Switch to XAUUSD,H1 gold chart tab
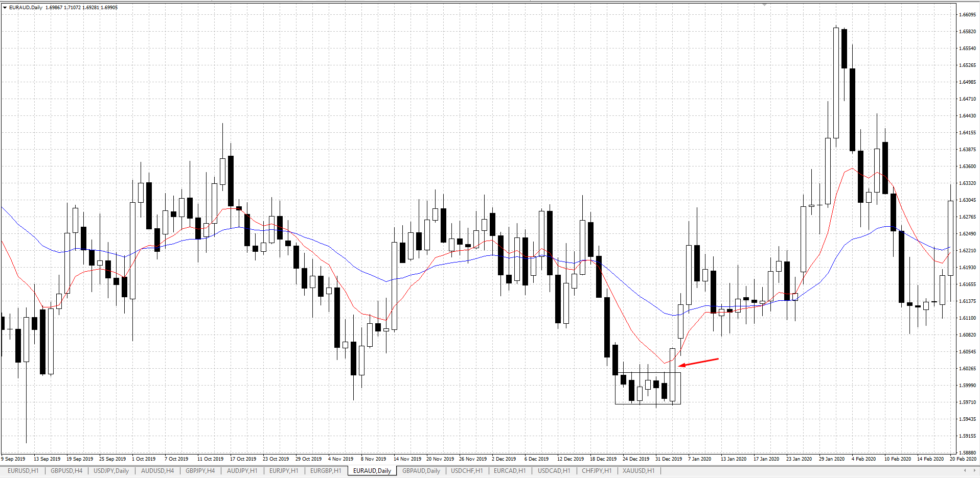Viewport: 980px width, 478px height. click(x=639, y=471)
